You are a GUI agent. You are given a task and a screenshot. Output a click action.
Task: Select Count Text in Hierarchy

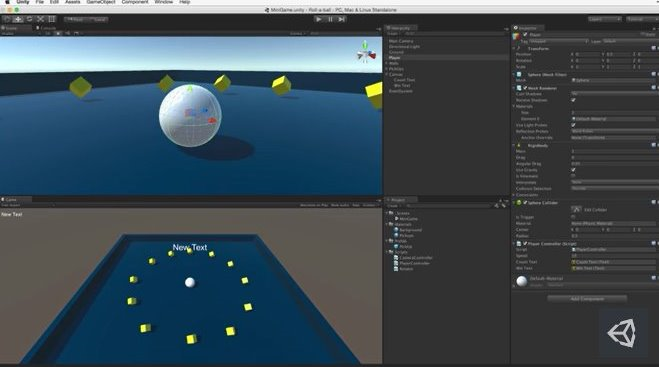[x=404, y=79]
